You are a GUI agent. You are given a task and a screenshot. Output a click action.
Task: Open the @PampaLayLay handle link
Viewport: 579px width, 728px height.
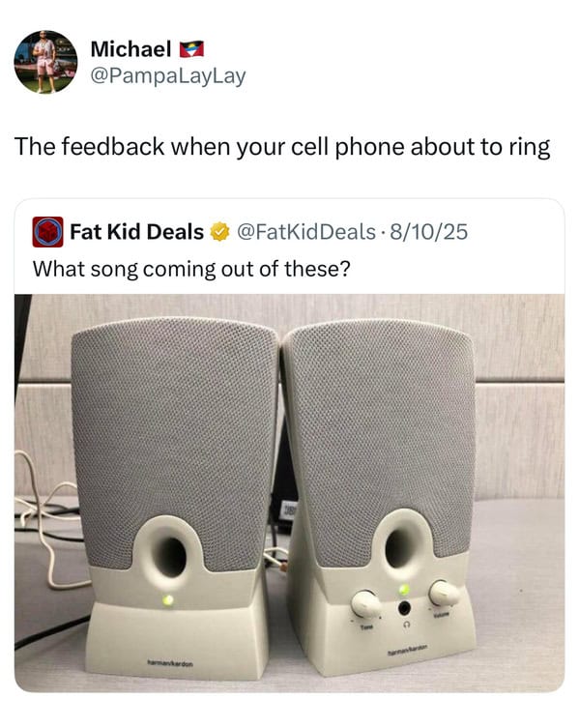pos(168,76)
